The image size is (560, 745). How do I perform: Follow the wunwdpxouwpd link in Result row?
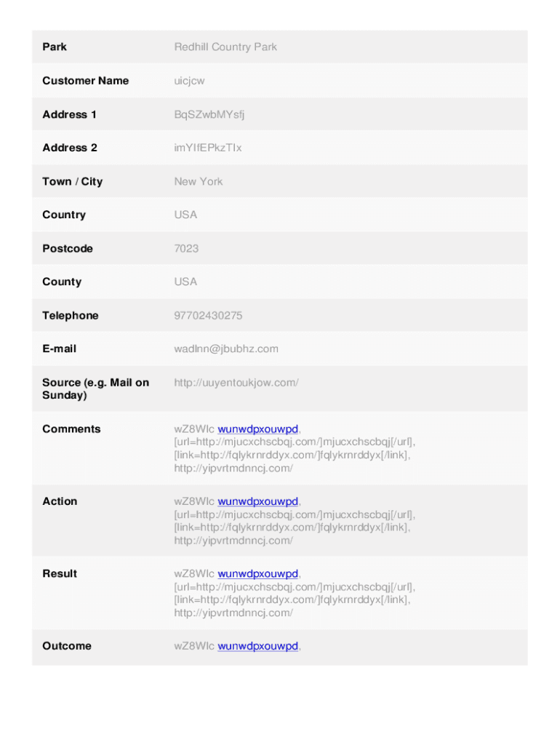pos(258,574)
